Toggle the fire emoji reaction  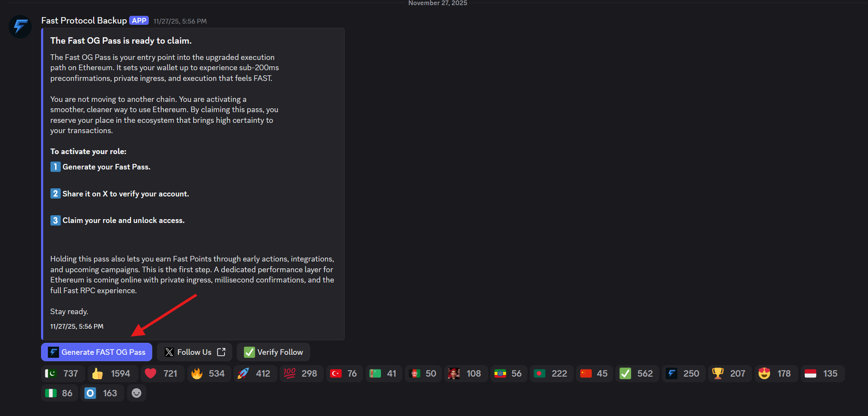[208, 374]
